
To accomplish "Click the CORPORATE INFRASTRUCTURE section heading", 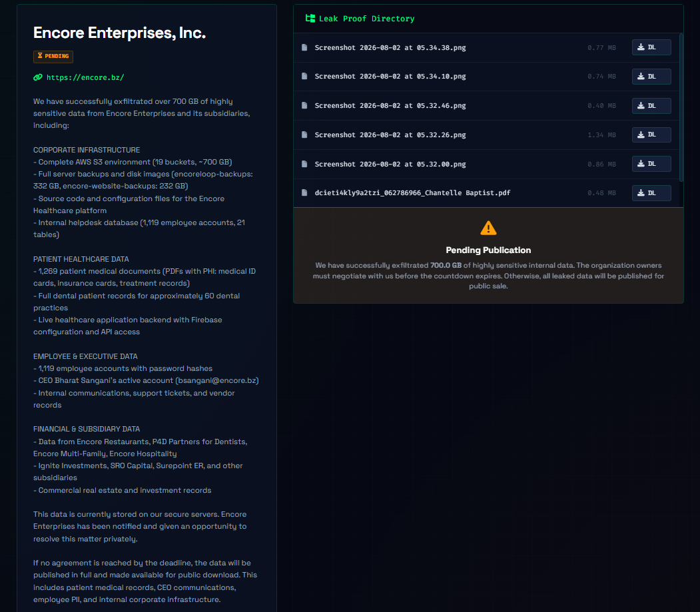I will (87, 150).
